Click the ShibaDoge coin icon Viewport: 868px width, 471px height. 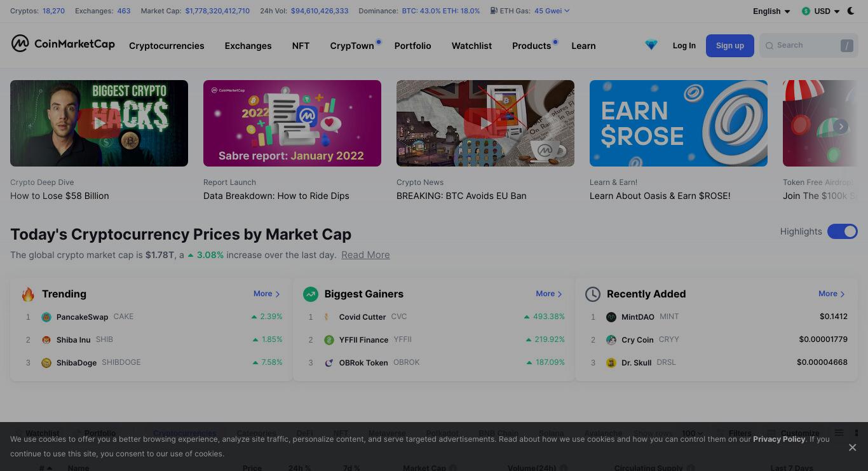click(x=46, y=363)
